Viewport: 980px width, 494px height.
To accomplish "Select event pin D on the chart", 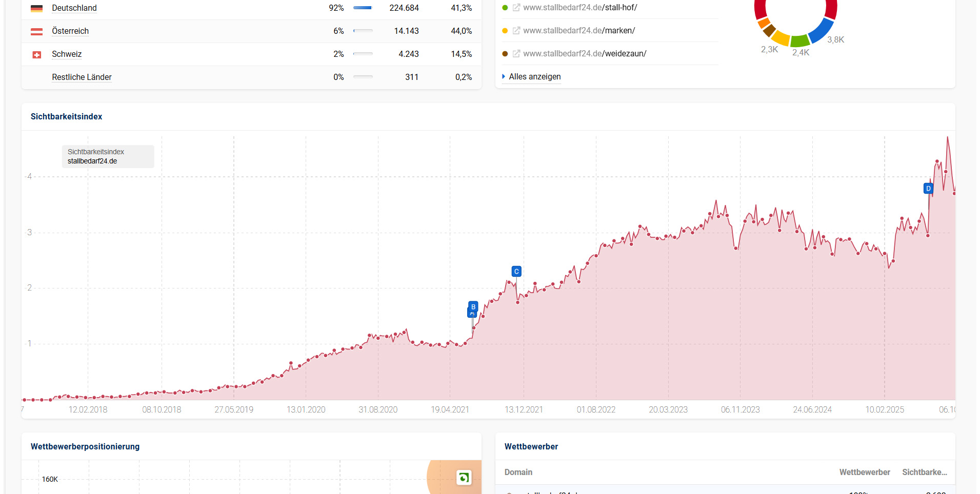I will click(x=928, y=189).
